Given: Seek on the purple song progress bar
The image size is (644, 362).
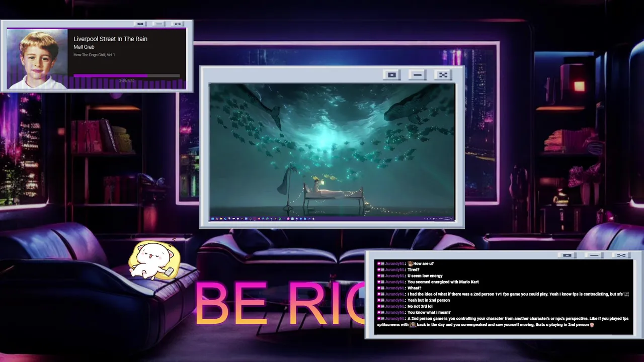Looking at the screenshot, I should tap(127, 76).
